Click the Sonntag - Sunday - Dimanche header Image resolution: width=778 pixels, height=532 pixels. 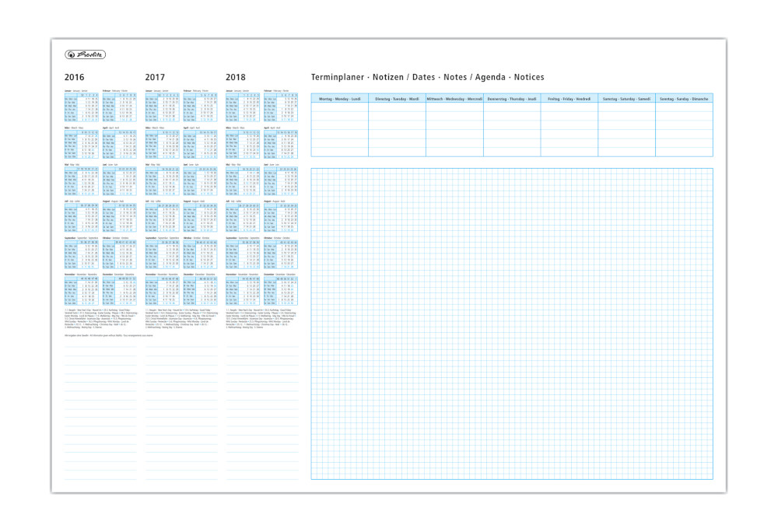pyautogui.click(x=684, y=99)
